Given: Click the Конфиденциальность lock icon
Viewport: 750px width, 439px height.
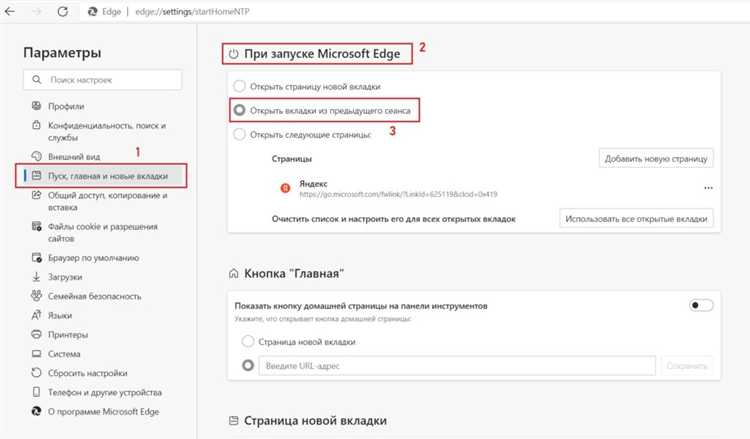Looking at the screenshot, I should coord(36,125).
